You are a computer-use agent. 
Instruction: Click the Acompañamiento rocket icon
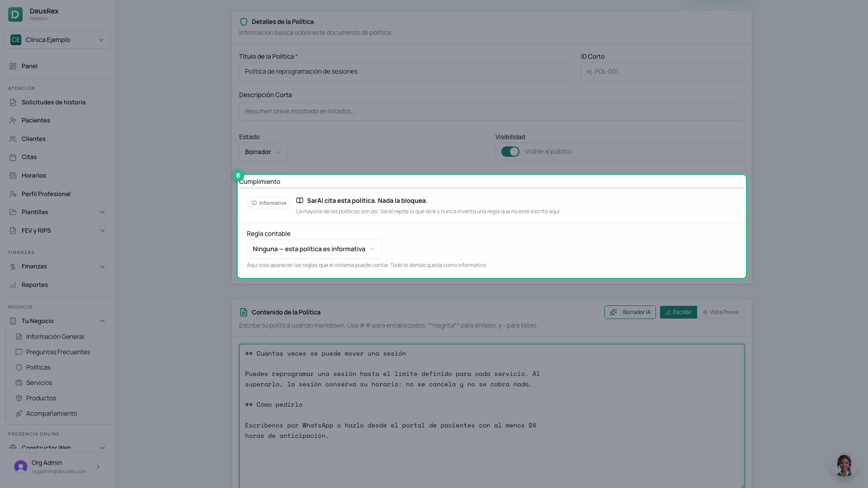[19, 413]
